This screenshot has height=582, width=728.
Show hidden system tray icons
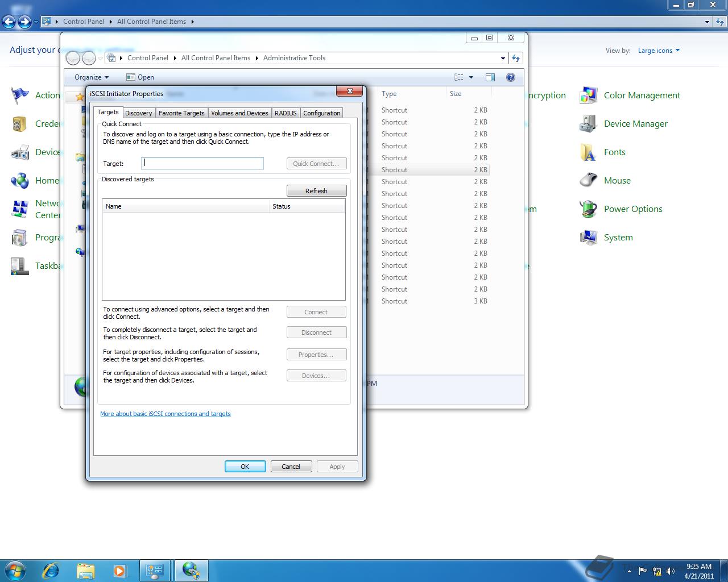629,571
